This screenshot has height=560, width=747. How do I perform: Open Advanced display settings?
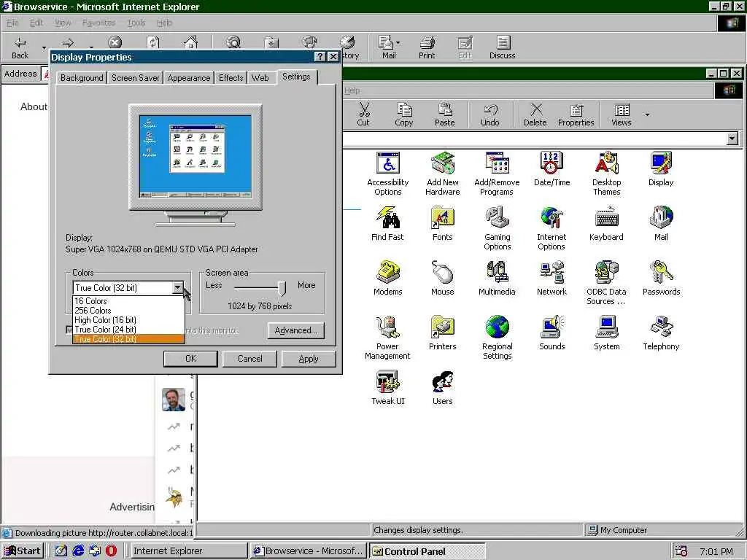tap(296, 330)
